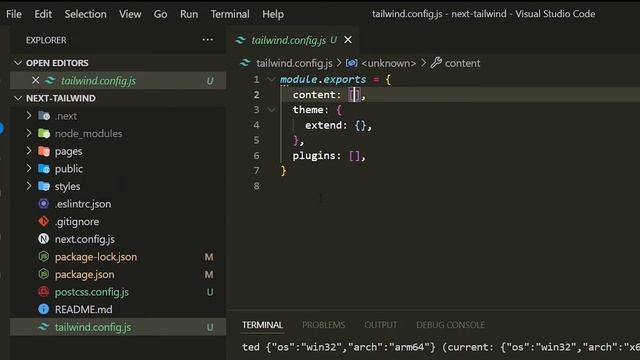Click the ESLint icon beside .eslintrc.json
The height and width of the screenshot is (360, 640).
click(44, 204)
